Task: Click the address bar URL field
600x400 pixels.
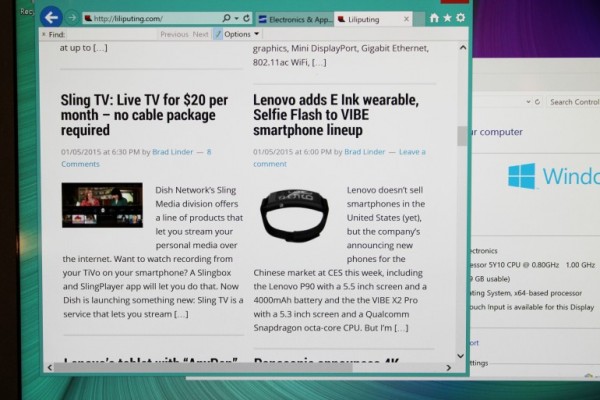Action: click(153, 18)
